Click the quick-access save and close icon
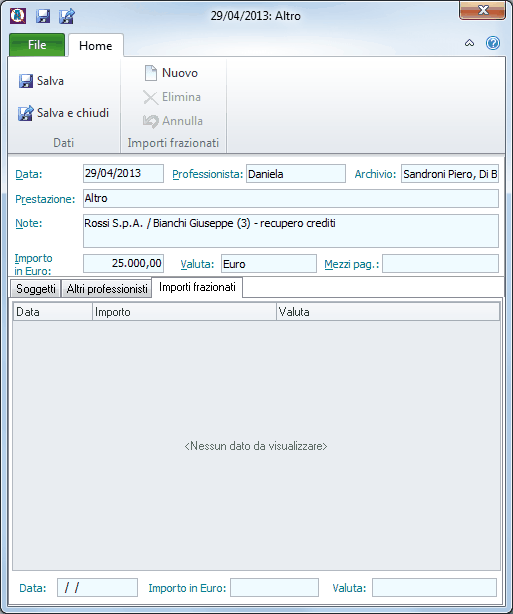 click(67, 16)
